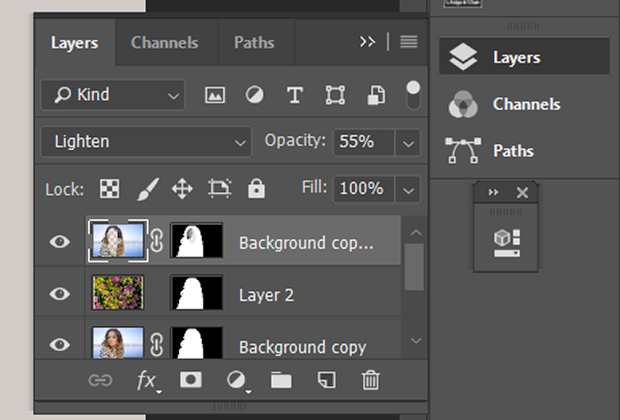Lock image pixels brush icon
Image resolution: width=620 pixels, height=420 pixels.
pos(148,189)
